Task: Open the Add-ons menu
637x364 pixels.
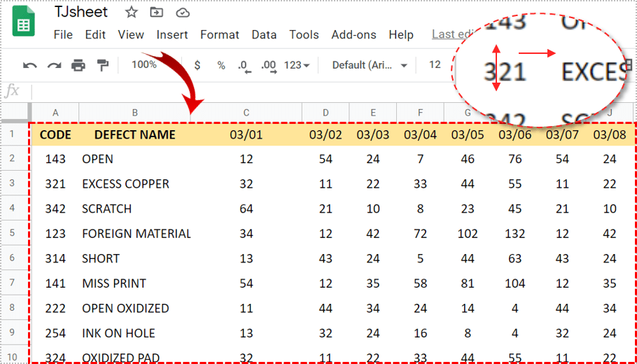Action: (353, 34)
